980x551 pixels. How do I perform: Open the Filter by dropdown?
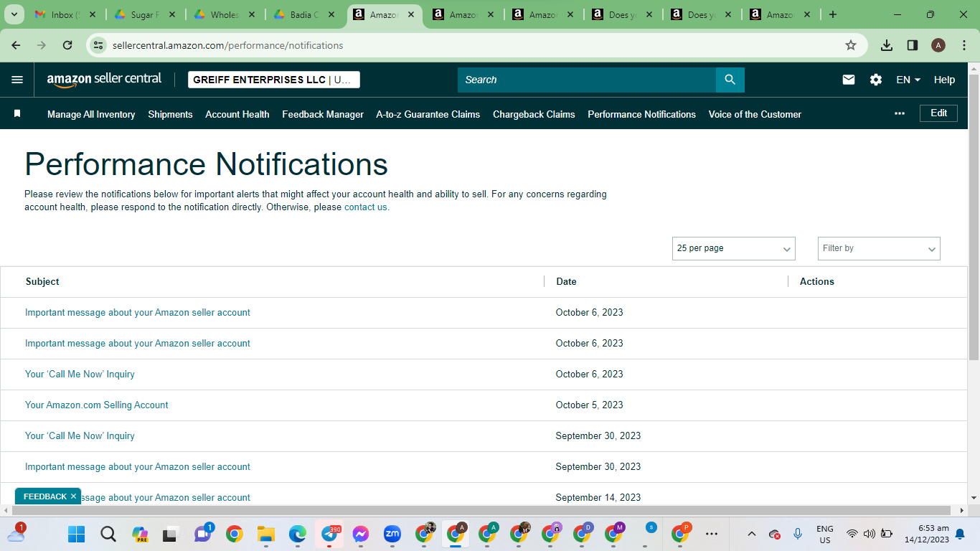(x=879, y=248)
